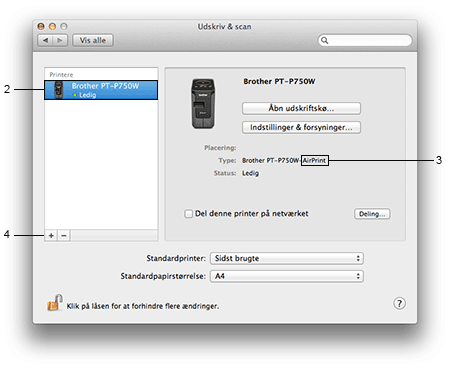Click the lock icon to prevent changes

pyautogui.click(x=55, y=302)
